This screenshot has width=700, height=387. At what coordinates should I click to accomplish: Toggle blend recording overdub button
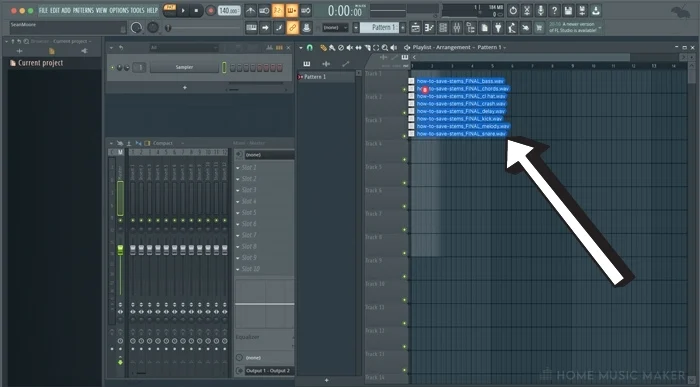click(x=292, y=10)
